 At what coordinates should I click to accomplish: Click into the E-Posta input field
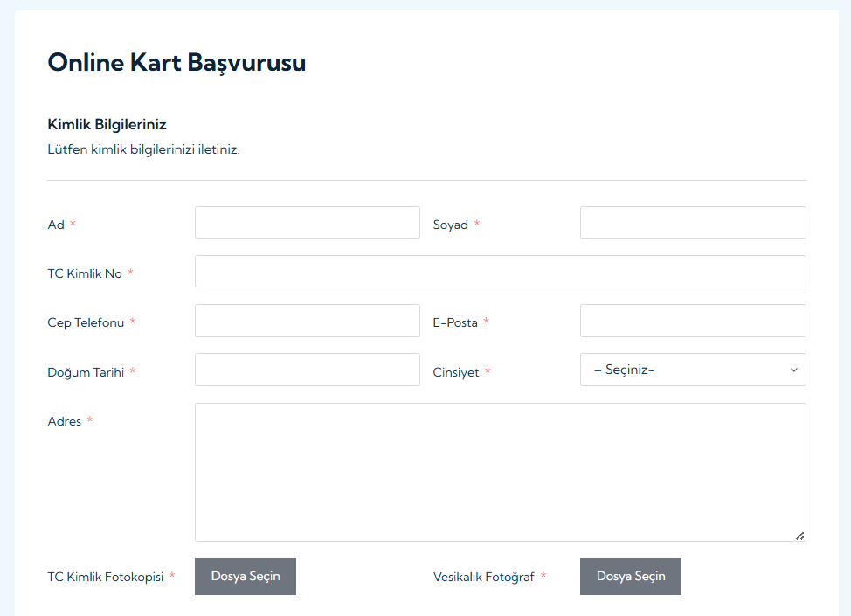coord(692,321)
